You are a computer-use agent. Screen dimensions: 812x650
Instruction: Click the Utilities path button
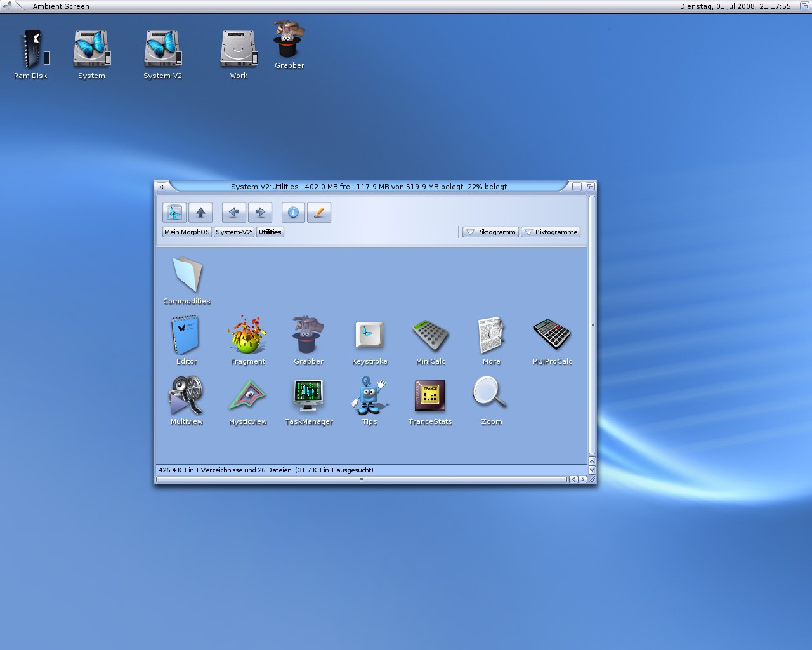click(270, 232)
